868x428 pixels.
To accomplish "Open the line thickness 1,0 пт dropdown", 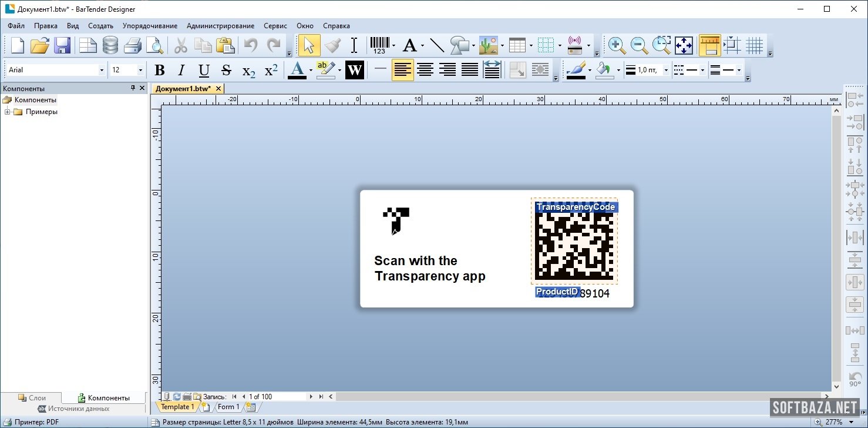I will [666, 71].
